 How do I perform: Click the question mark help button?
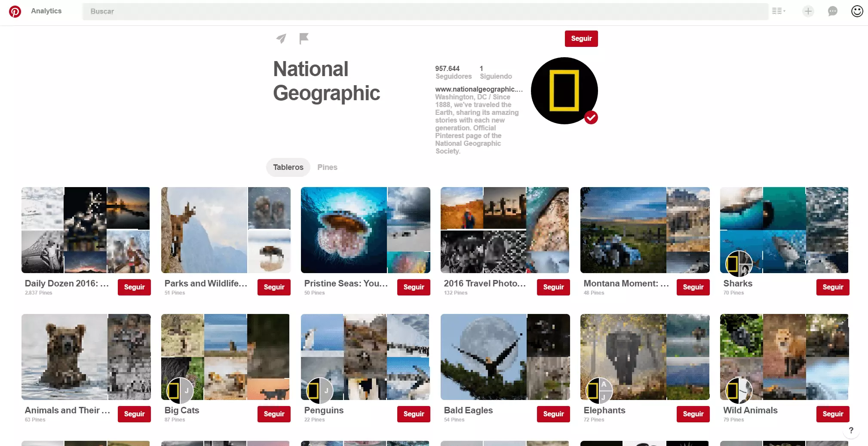(x=851, y=431)
